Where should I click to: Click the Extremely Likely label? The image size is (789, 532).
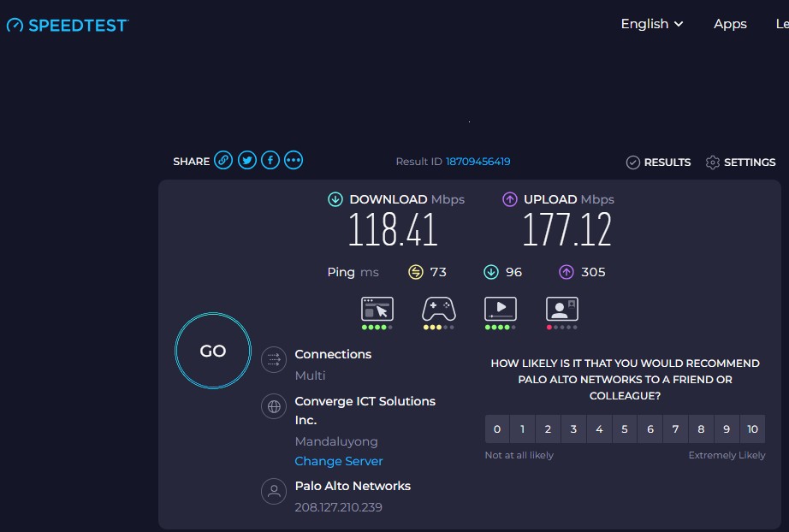pos(727,455)
